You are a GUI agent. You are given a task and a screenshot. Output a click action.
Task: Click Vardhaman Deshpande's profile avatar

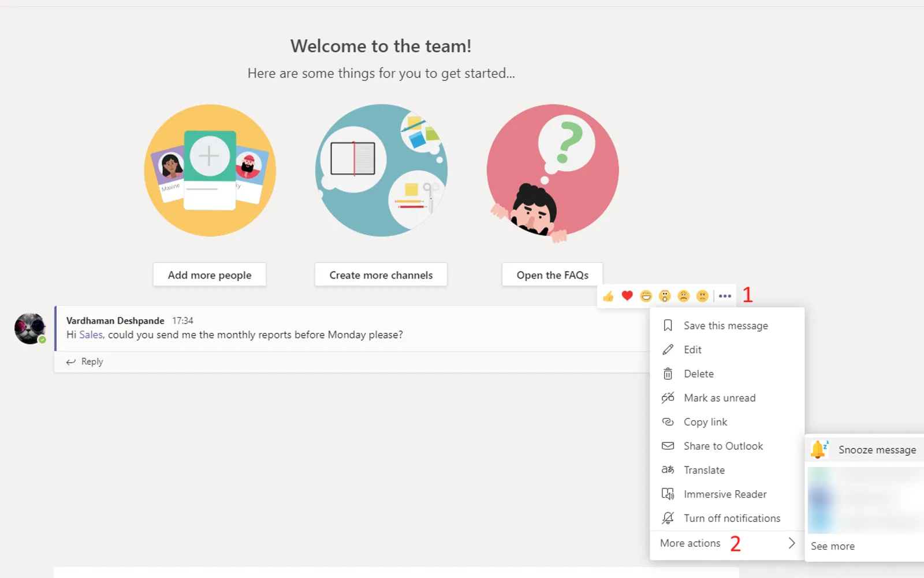tap(30, 328)
